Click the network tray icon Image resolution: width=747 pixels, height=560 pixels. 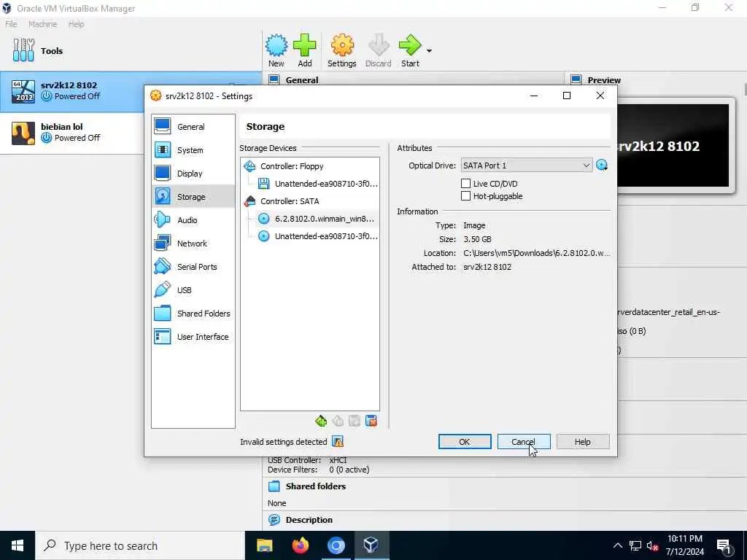pos(635,545)
